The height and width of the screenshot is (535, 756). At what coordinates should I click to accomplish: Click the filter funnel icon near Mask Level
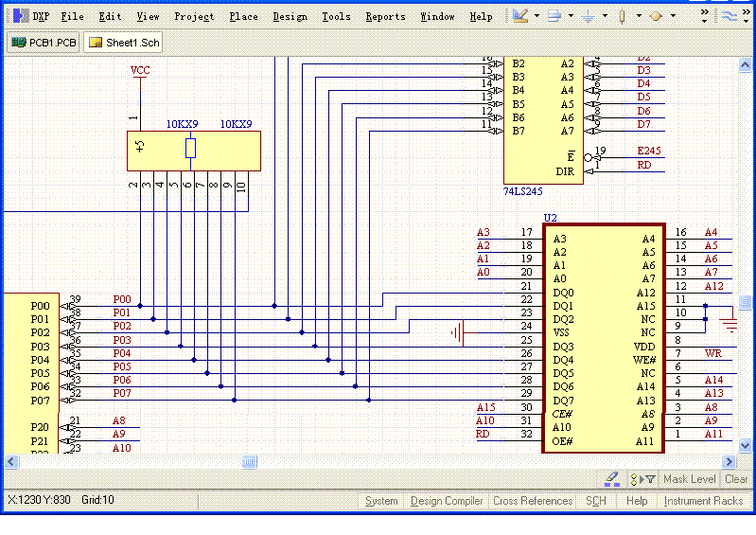648,479
